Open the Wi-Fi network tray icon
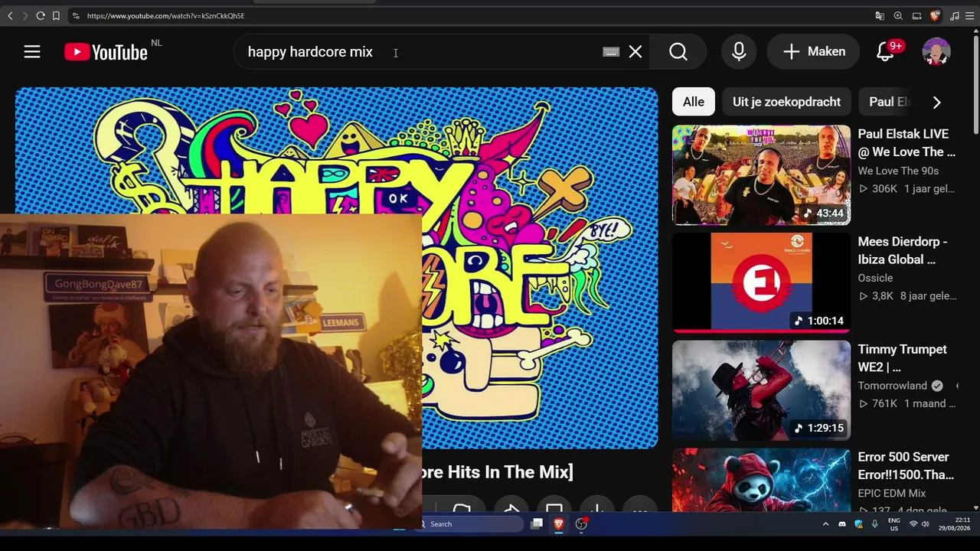 tap(913, 524)
